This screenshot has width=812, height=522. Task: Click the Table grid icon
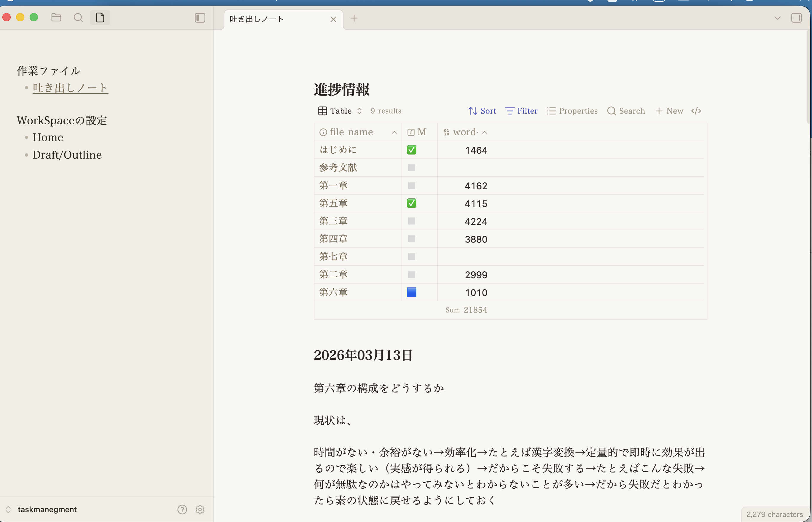pyautogui.click(x=322, y=111)
